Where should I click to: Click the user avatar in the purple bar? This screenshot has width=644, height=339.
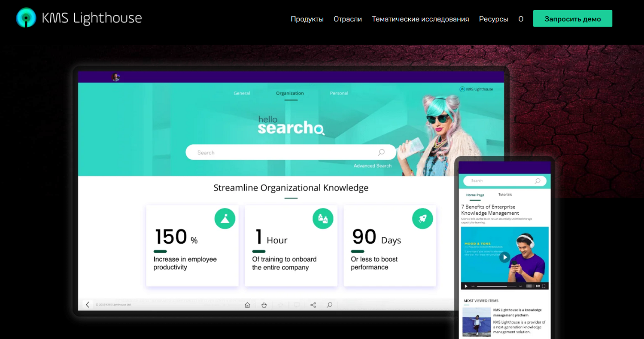(115, 77)
